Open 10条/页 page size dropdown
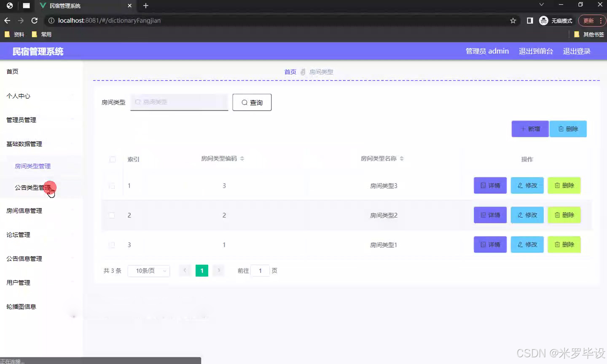607x364 pixels. tap(149, 270)
